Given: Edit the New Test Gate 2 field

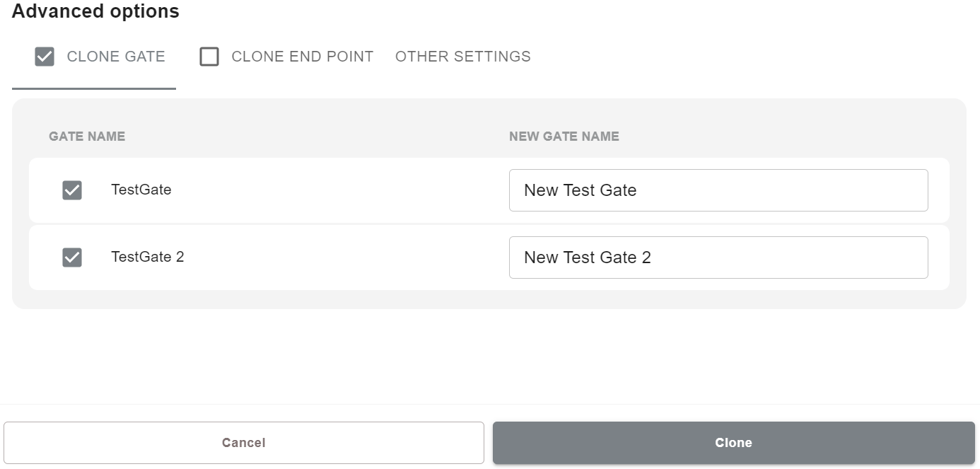Looking at the screenshot, I should click(x=718, y=257).
